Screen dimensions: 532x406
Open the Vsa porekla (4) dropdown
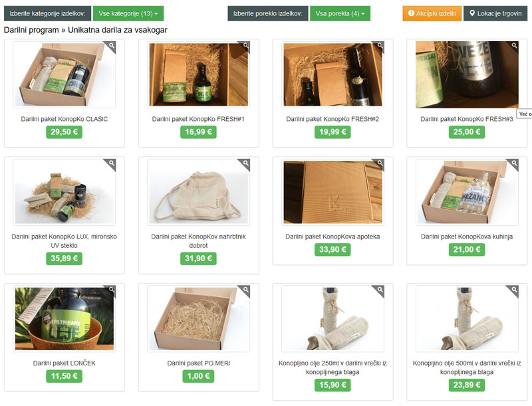coord(340,13)
